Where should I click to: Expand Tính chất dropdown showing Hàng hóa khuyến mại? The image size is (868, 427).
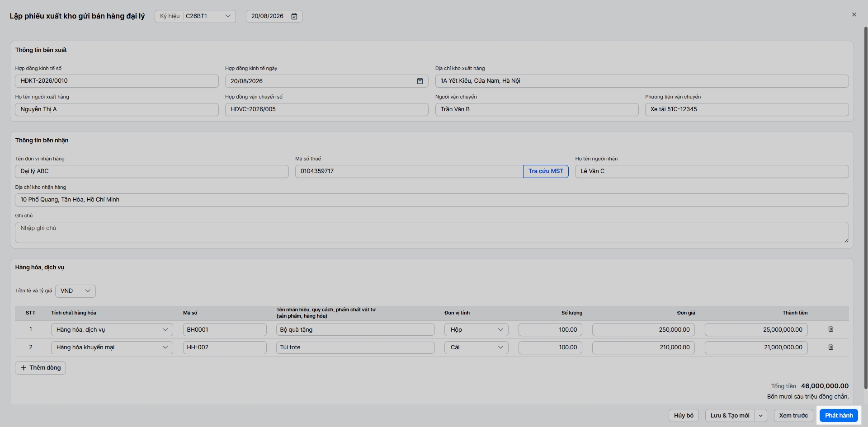pyautogui.click(x=112, y=347)
